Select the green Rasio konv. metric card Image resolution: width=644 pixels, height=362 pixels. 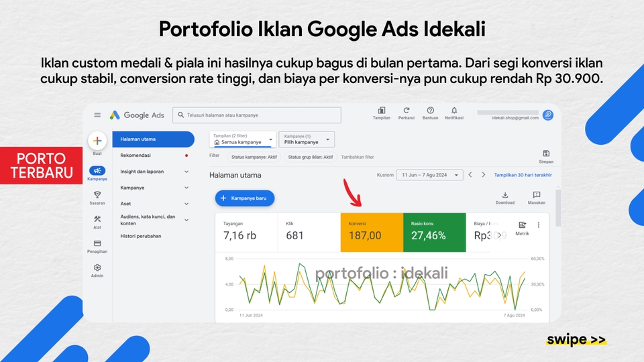[x=435, y=233]
